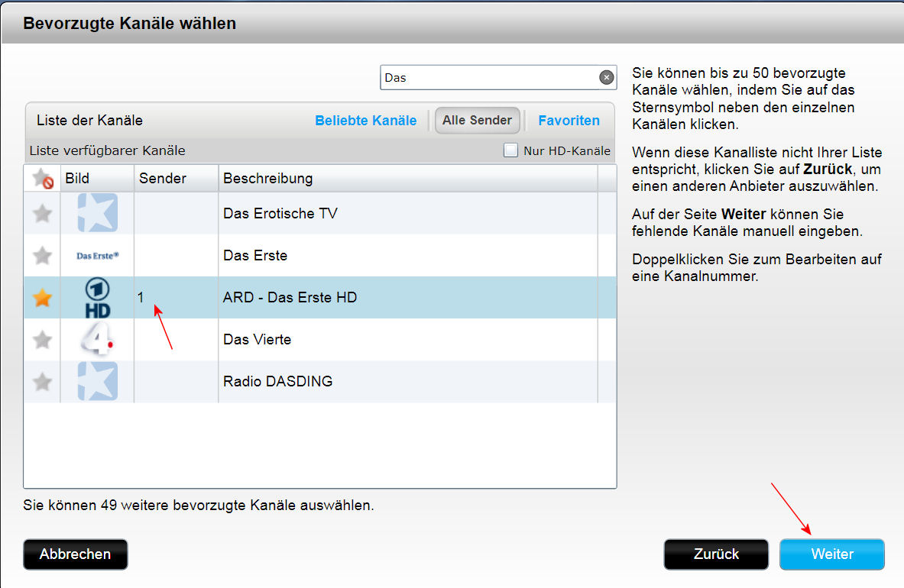The image size is (904, 588).
Task: Go back with the Zurück button
Action: (x=716, y=554)
